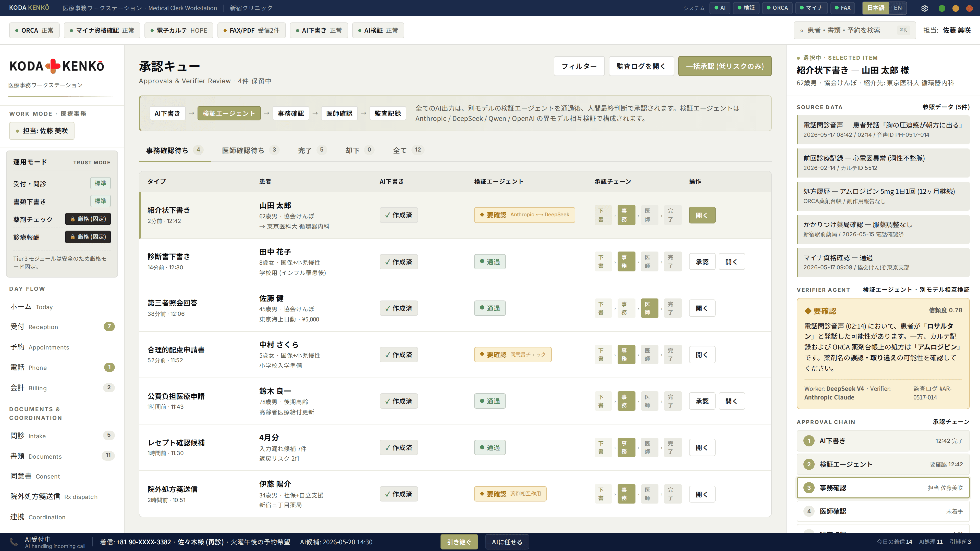
Task: Click 監査ログを開く button
Action: click(x=641, y=66)
